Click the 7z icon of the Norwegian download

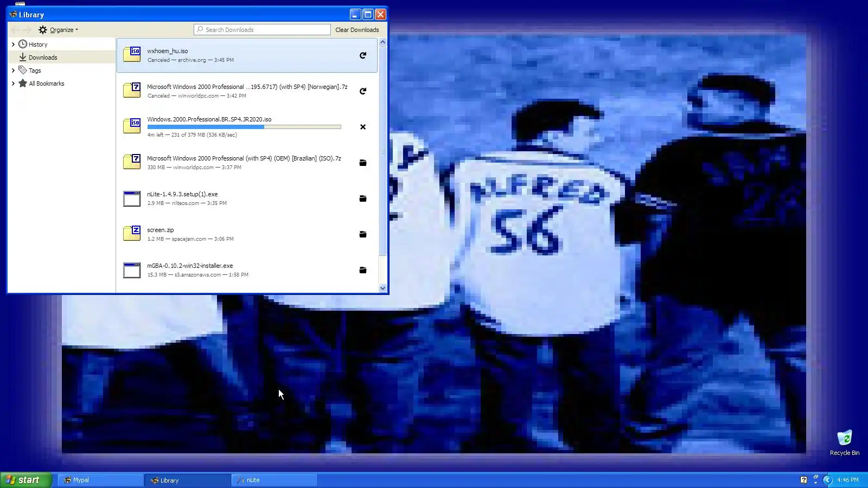[132, 90]
